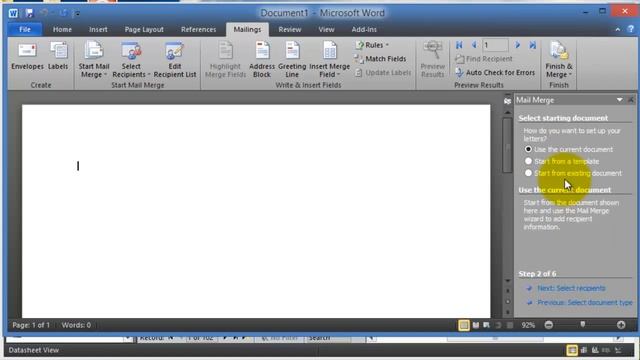Open the Rules dropdown

372,45
